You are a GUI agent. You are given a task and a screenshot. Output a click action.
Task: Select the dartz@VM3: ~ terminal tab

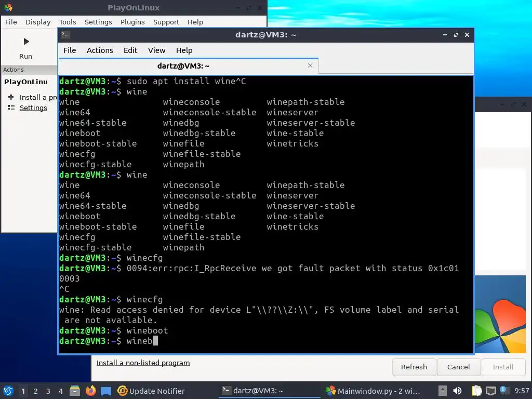188,66
